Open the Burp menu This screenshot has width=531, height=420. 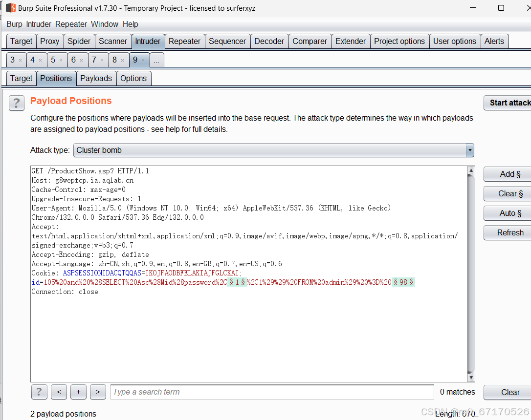click(14, 24)
